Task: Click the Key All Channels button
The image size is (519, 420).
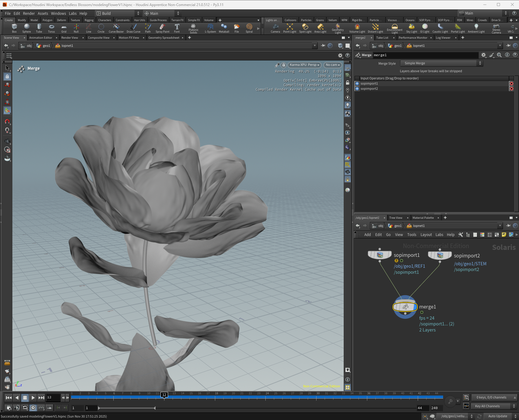Action: (x=487, y=406)
